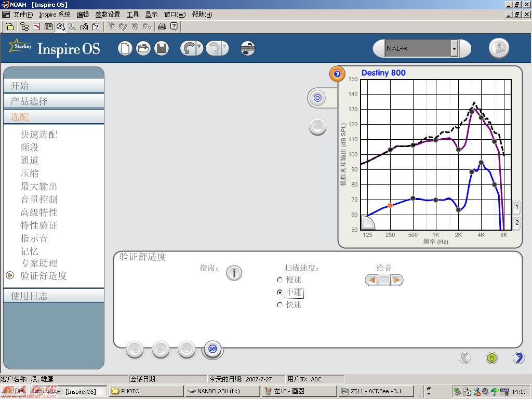
Task: Save session using floppy disk icon
Action: [162, 48]
